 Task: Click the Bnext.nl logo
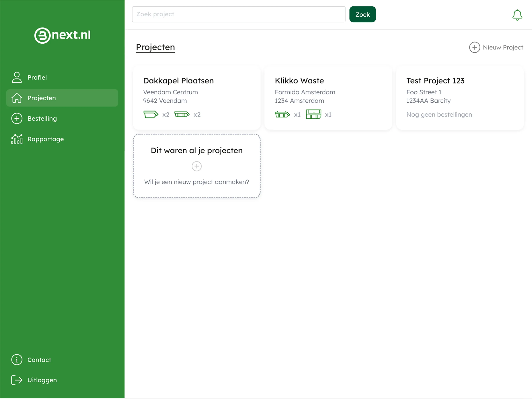(63, 35)
